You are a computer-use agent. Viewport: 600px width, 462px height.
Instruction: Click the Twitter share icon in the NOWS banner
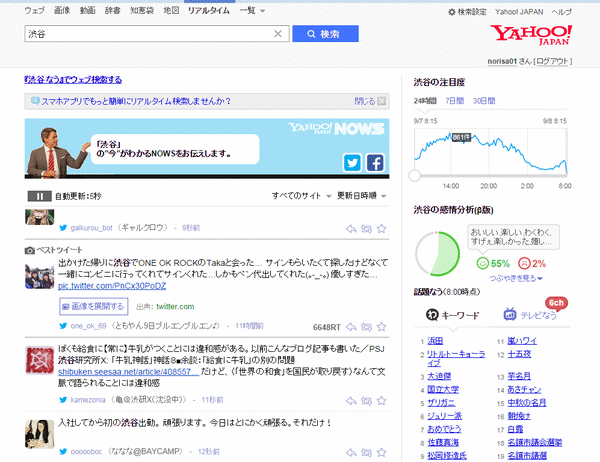pyautogui.click(x=352, y=163)
